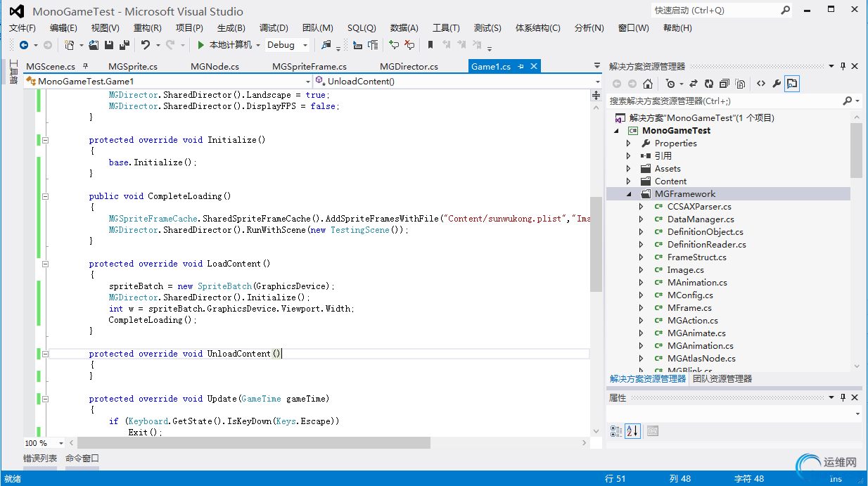868x486 pixels.
Task: Click the Save All toolbar icon
Action: [x=125, y=45]
